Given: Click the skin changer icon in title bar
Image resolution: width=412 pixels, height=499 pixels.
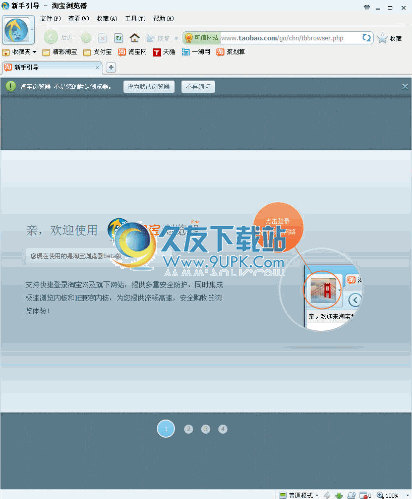Looking at the screenshot, I should click(x=367, y=7).
